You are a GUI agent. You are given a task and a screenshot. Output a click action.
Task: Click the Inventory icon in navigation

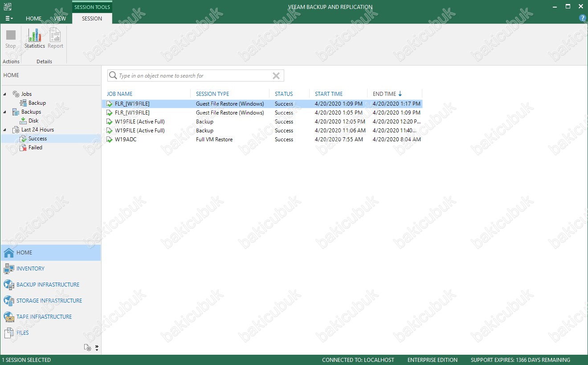(9, 269)
